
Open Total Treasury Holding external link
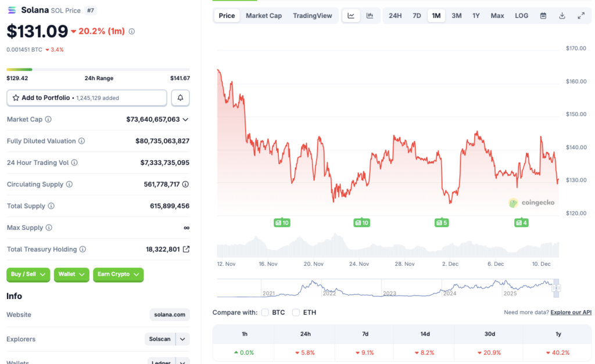[x=186, y=249]
